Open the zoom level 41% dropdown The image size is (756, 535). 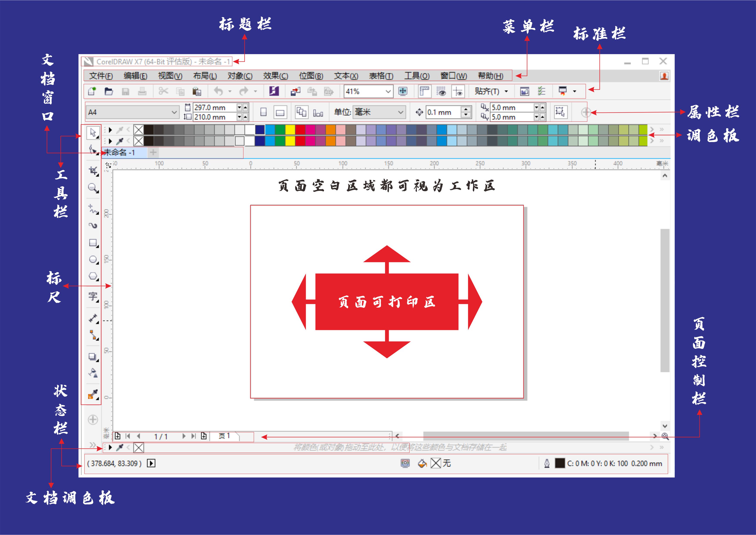(388, 91)
